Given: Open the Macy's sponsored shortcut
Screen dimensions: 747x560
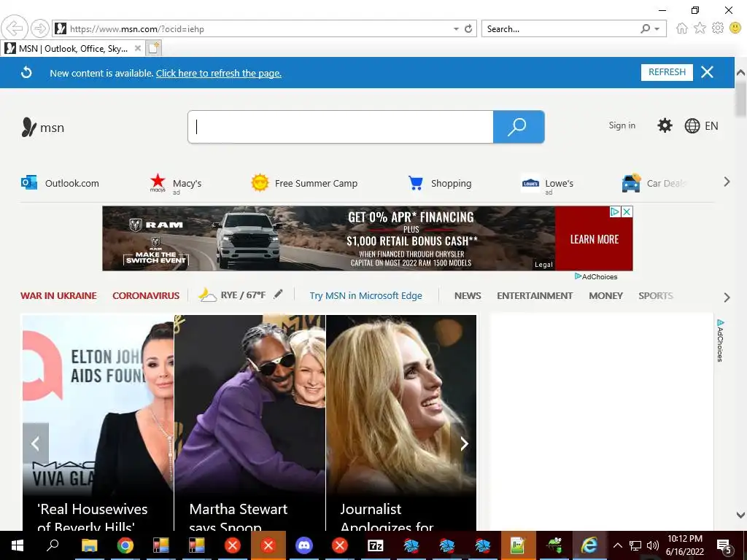Looking at the screenshot, I should (x=176, y=184).
